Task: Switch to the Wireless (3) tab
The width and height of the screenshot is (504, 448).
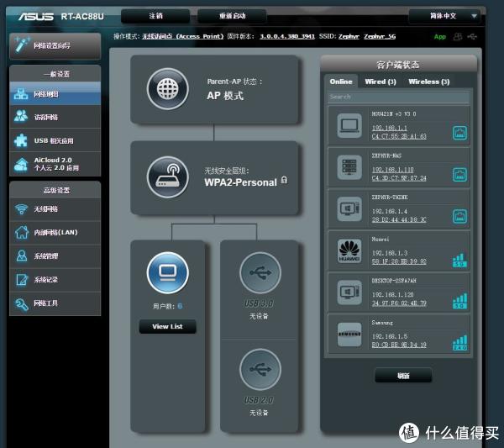Action: point(429,82)
